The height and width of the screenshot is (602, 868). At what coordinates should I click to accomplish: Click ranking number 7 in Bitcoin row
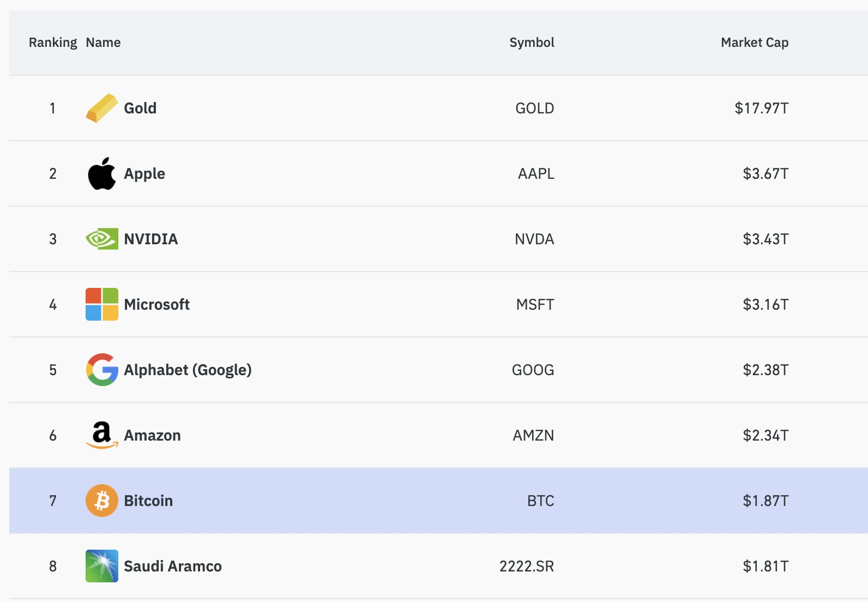click(53, 501)
